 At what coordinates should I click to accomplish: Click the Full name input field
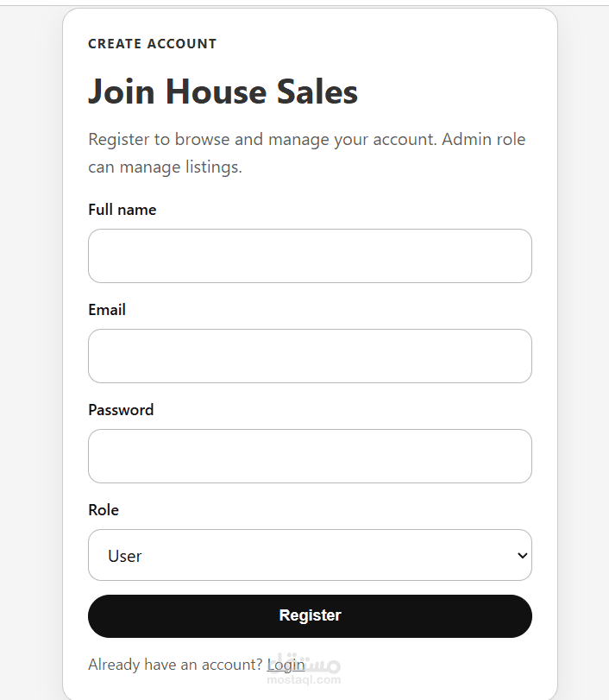pos(310,255)
